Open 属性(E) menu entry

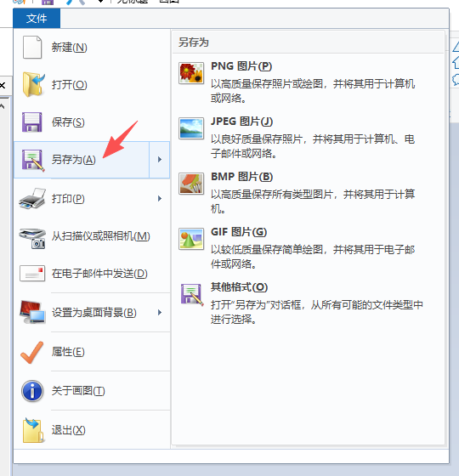click(x=92, y=352)
